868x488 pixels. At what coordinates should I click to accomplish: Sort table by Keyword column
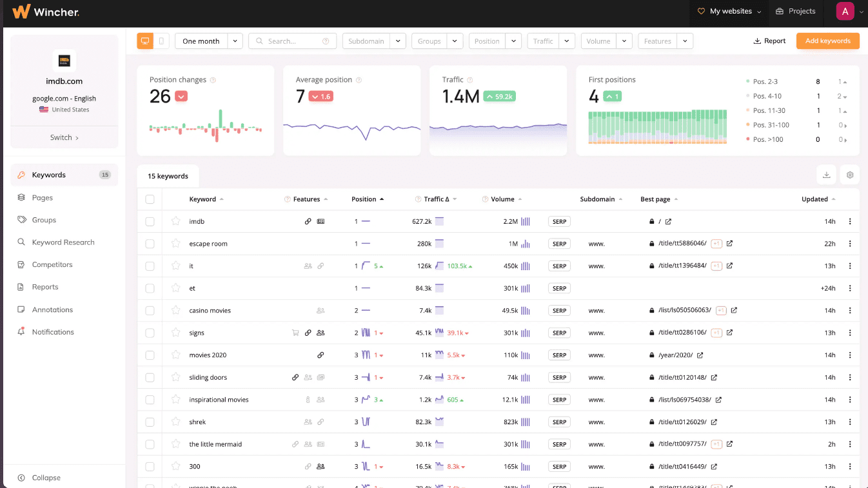[206, 199]
